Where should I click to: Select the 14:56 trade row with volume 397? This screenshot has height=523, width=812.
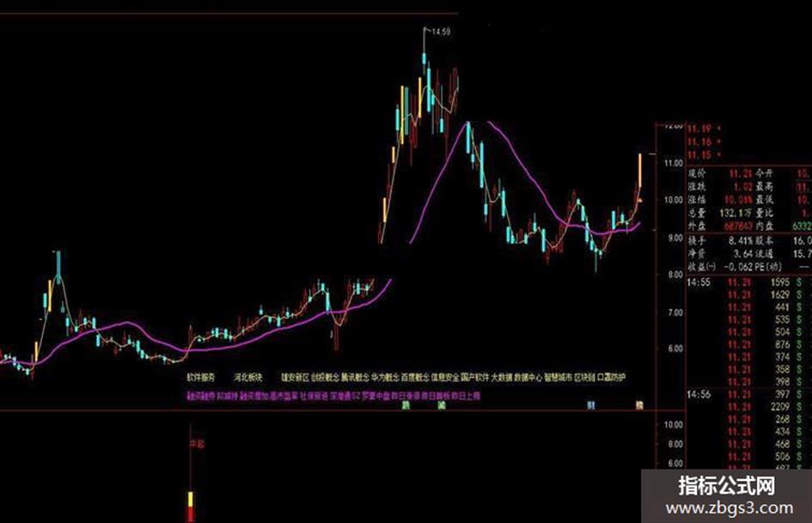[749, 394]
